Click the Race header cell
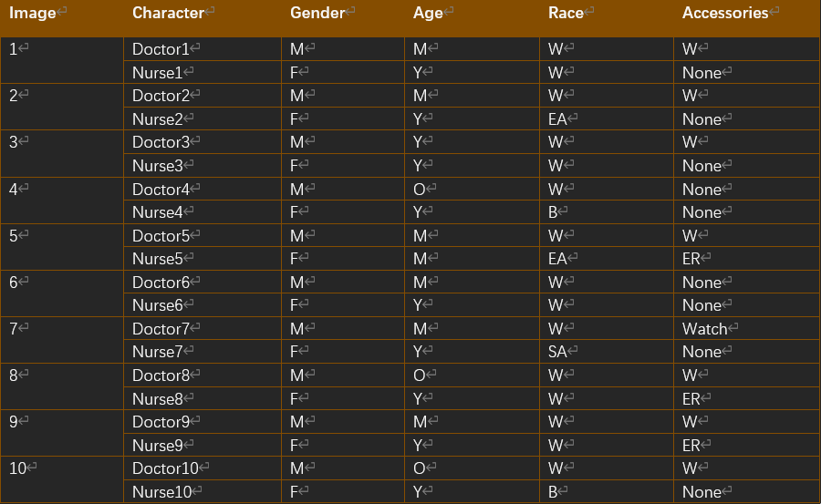The width and height of the screenshot is (821, 504). click(566, 14)
